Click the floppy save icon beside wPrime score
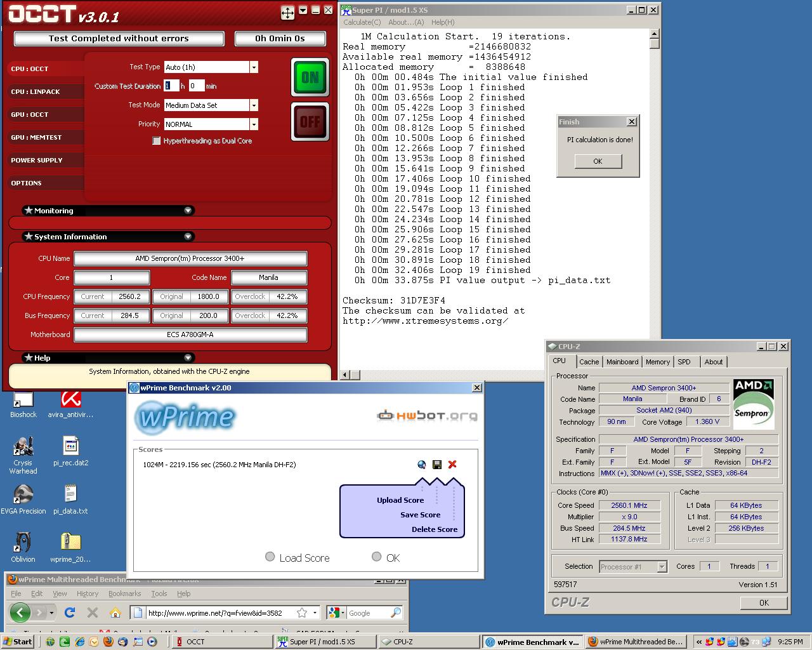Image resolution: width=812 pixels, height=650 pixels. click(x=437, y=465)
